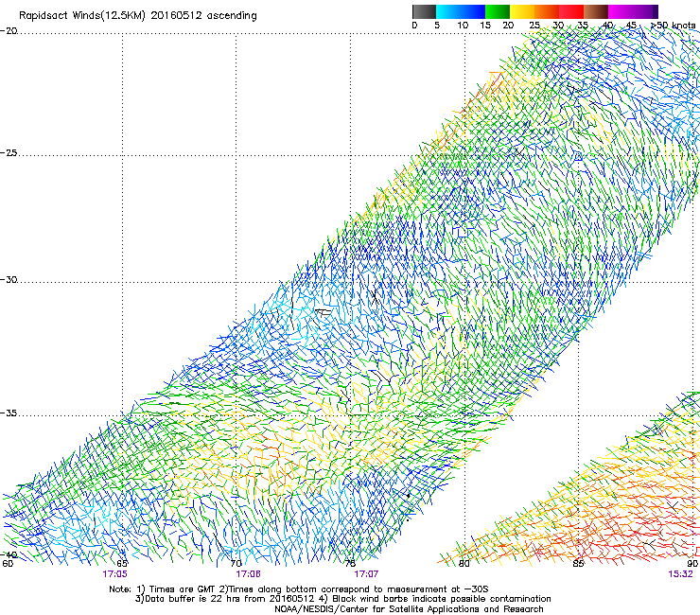Viewport: 700px width, 615px height.
Task: Click the gray 0-5 knots legend swatch
Action: point(424,11)
